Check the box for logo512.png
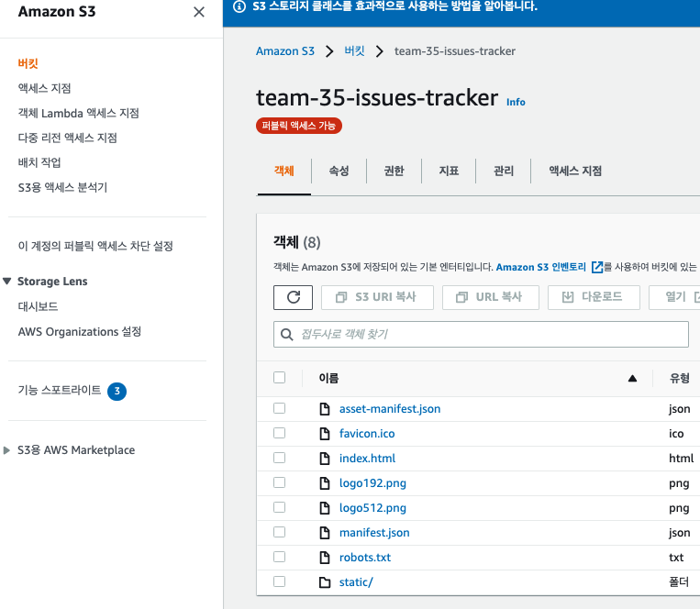 [x=280, y=507]
